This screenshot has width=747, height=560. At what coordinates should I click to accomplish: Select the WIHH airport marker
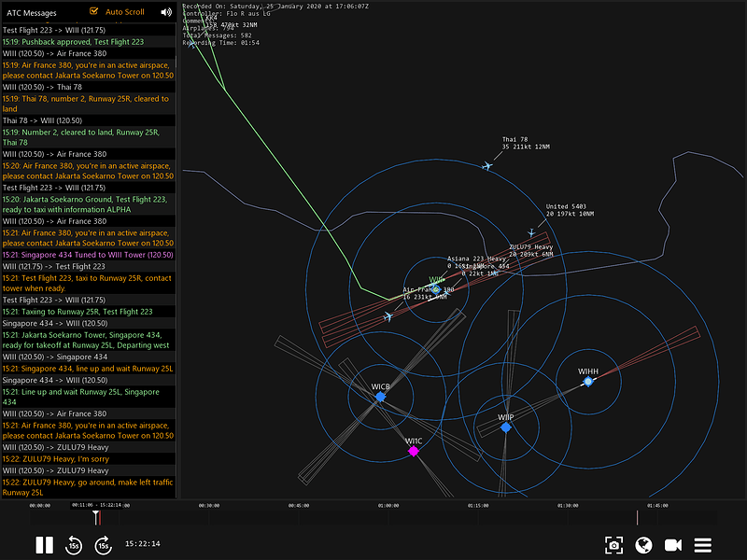(x=588, y=382)
